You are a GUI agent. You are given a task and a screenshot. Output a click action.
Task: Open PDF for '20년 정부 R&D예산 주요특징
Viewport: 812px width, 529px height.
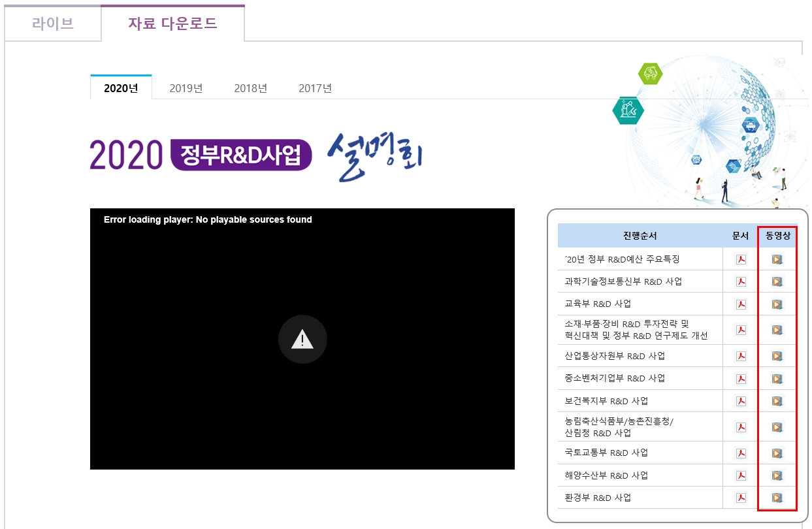(741, 259)
